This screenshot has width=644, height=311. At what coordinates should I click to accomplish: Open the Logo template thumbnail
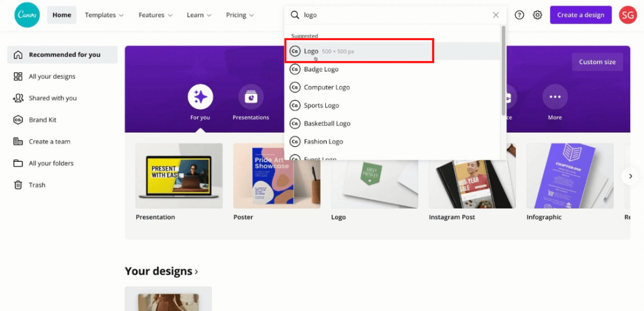pyautogui.click(x=375, y=184)
